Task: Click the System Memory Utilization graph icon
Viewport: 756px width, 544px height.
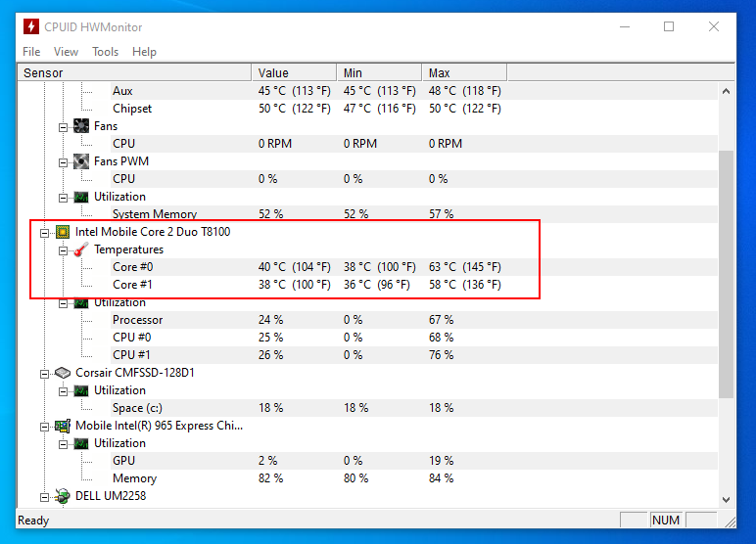Action: coord(81,197)
